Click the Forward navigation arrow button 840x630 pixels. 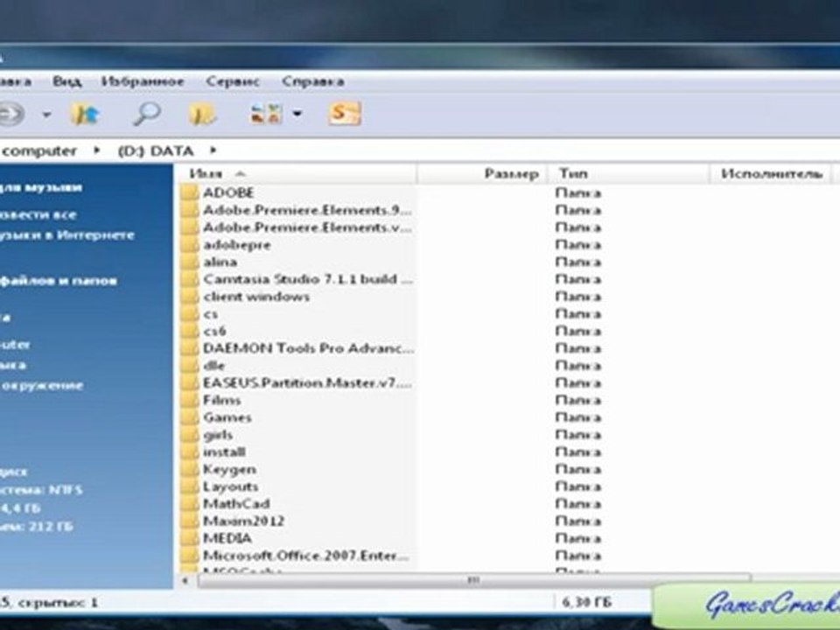tap(11, 114)
